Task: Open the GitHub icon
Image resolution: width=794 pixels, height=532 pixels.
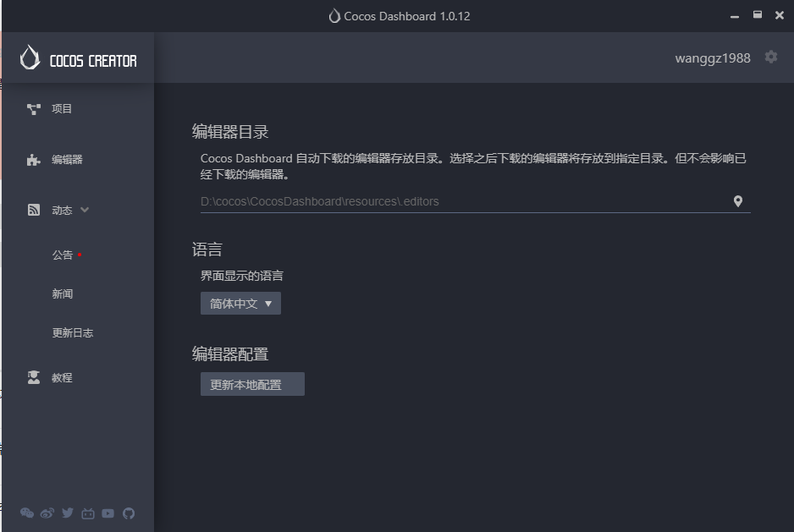Action: (x=129, y=513)
